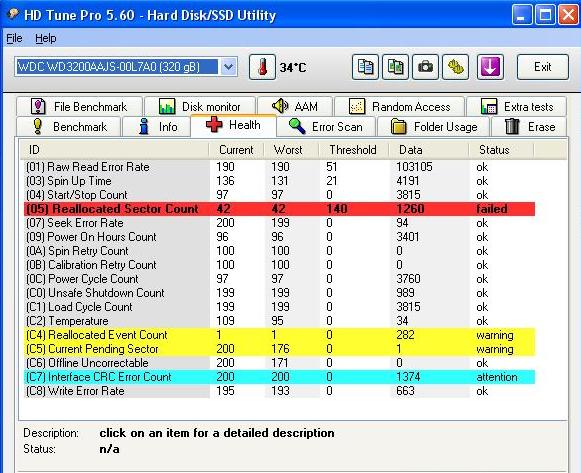
Task: Select the (0B) Calibration Retry Count row
Action: click(x=279, y=265)
